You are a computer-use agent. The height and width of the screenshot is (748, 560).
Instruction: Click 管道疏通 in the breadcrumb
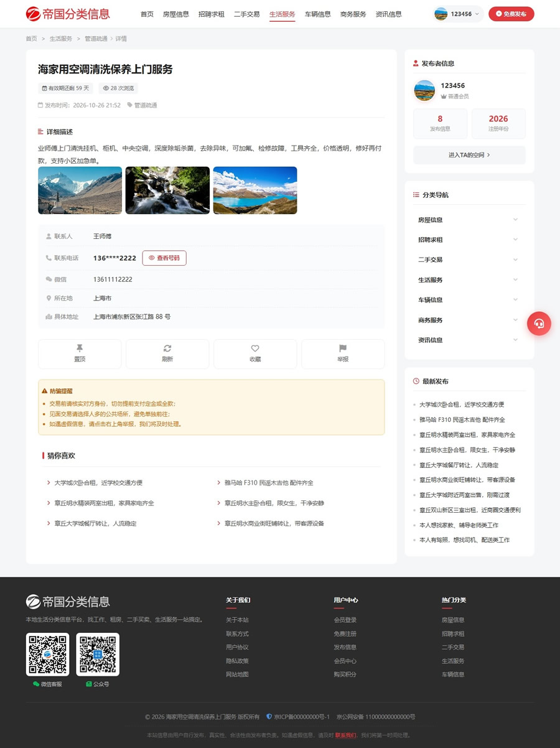[96, 39]
